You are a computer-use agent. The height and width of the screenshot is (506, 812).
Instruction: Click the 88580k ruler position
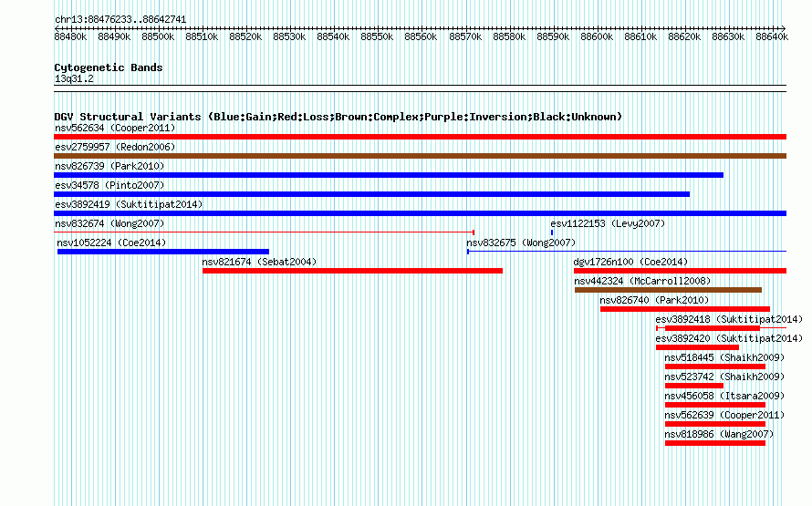click(509, 36)
